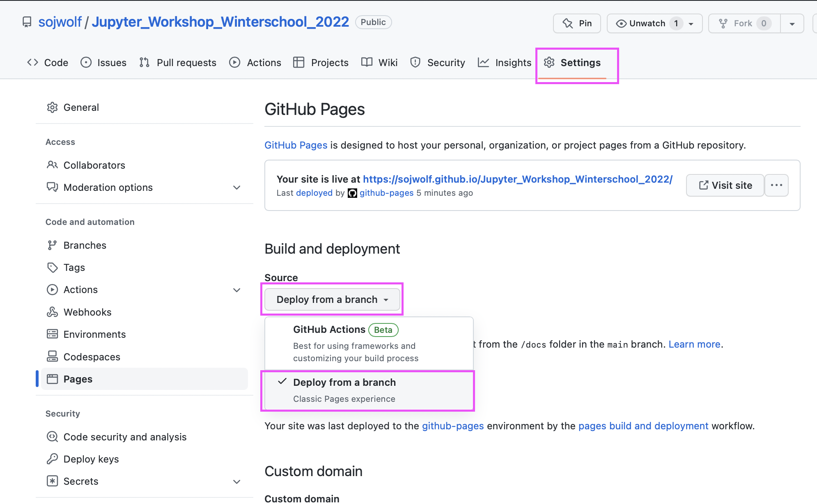Viewport: 817px width, 504px height.
Task: Open General settings in the sidebar
Action: 145,108
